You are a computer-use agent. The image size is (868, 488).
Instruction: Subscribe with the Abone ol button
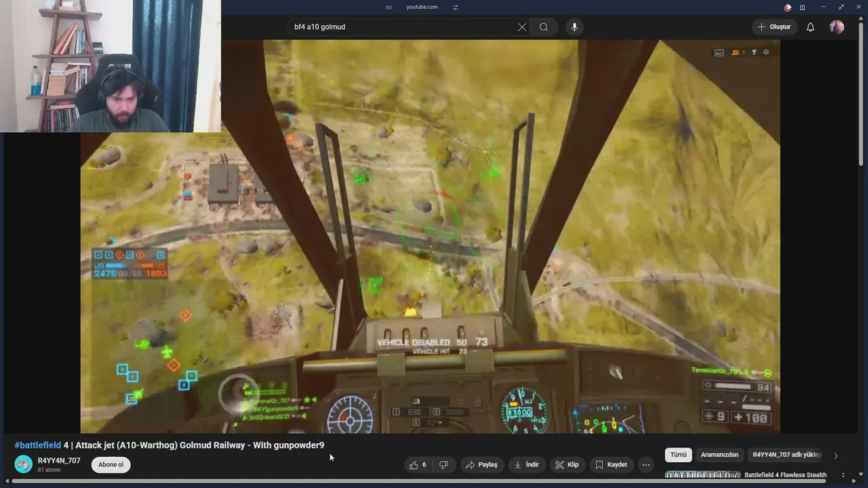[x=111, y=464]
